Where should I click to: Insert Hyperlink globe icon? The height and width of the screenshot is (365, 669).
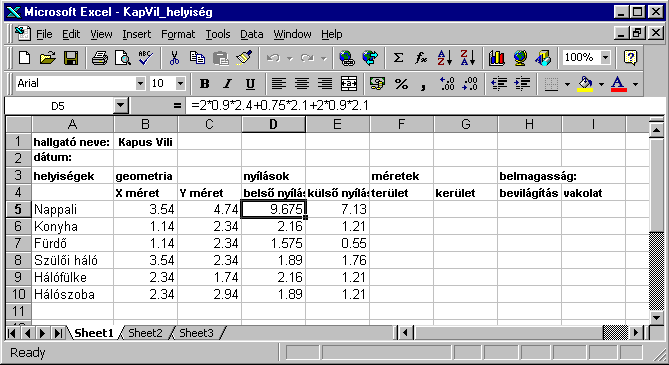[x=347, y=58]
